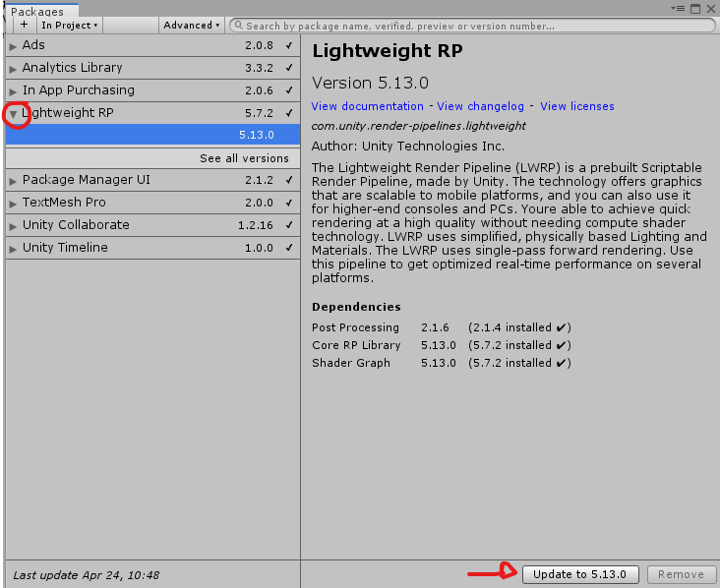
Task: Open the Advanced dropdown menu
Action: (x=192, y=26)
